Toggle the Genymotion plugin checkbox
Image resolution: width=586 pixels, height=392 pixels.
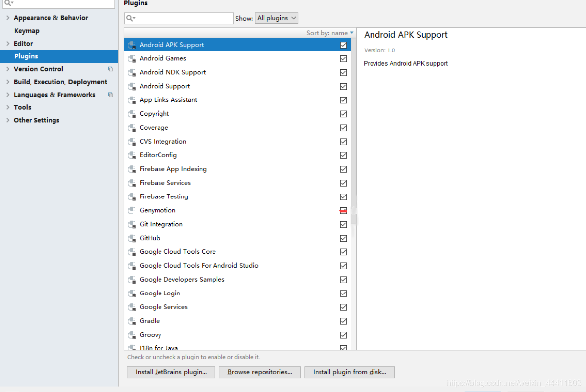[x=343, y=210]
